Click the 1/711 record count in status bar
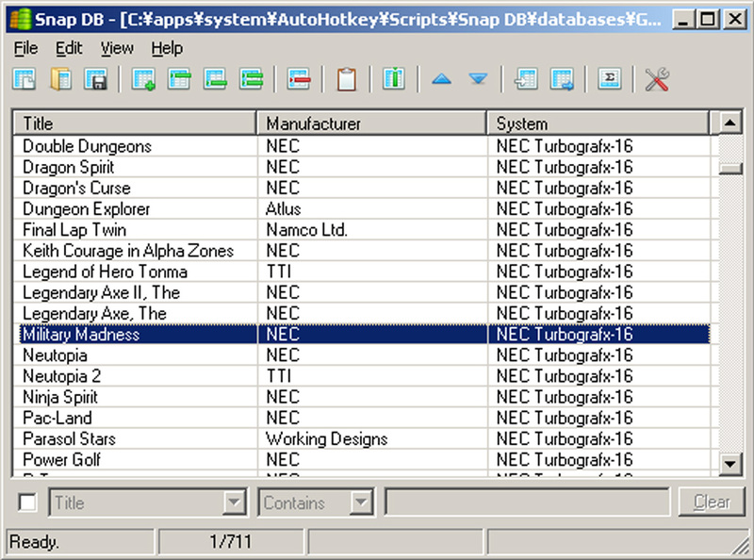The image size is (754, 560). [230, 542]
